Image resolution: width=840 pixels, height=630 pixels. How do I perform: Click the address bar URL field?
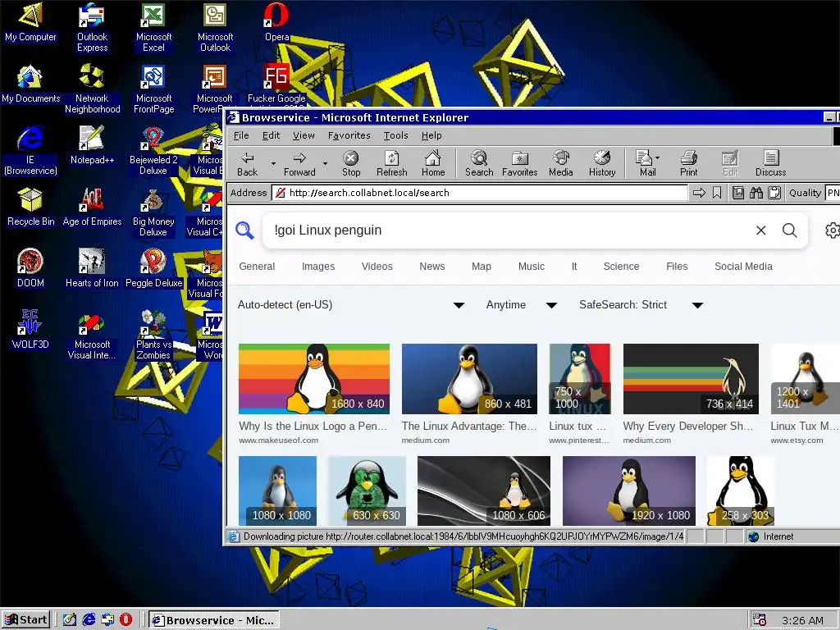(x=480, y=193)
